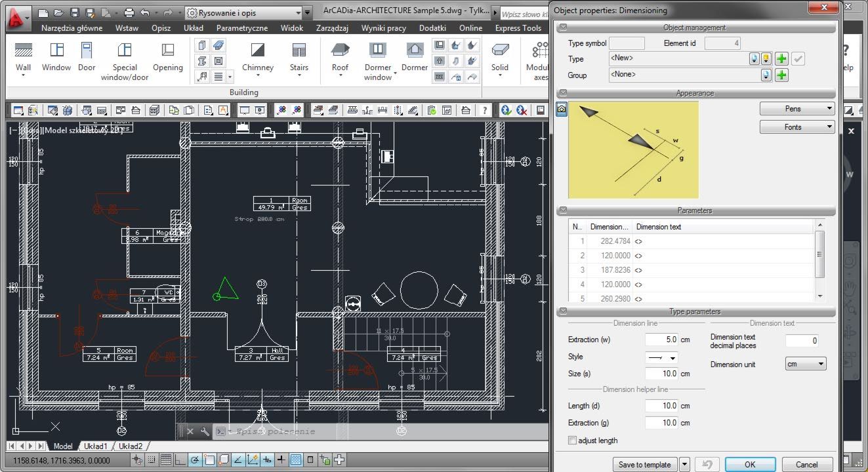Select the Stairs tool
Screen dimensions: 868x472
[299, 58]
